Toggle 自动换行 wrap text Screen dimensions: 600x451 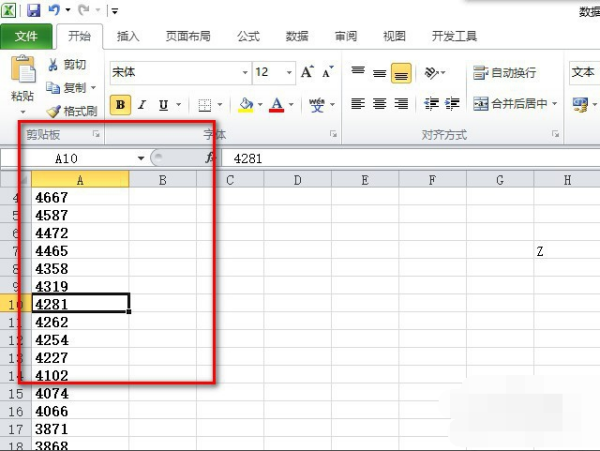[x=504, y=73]
